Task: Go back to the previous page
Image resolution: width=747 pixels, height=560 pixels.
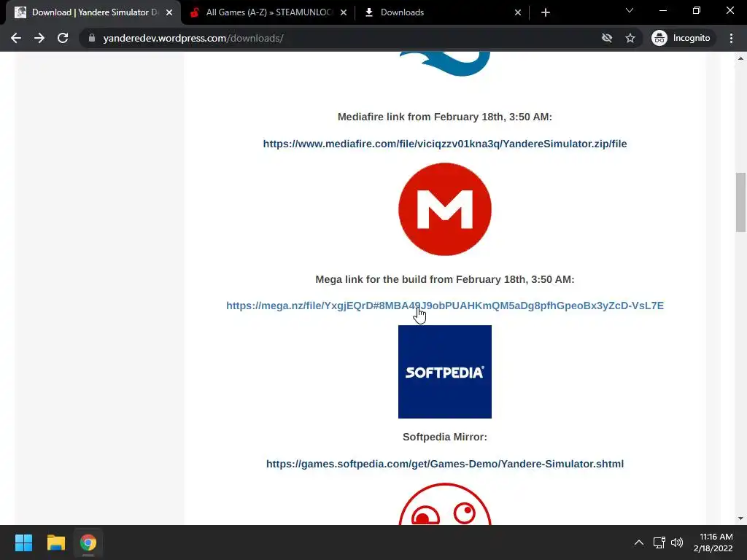Action: pos(16,38)
